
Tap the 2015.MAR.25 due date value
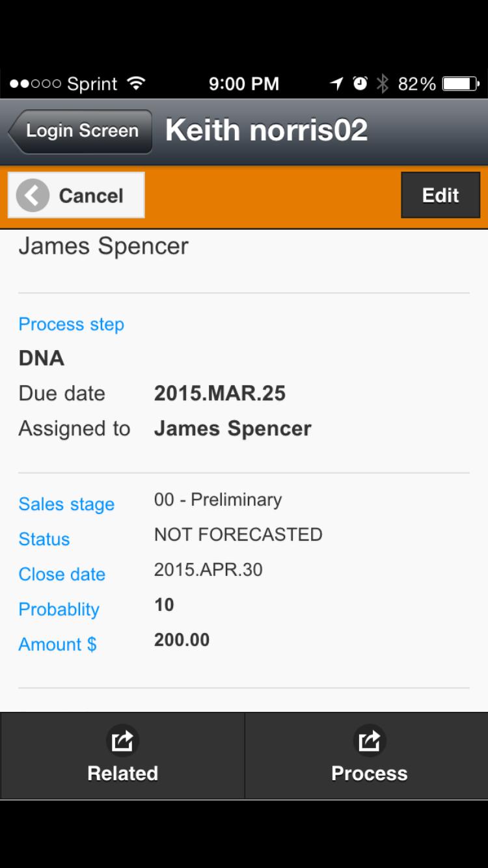[219, 394]
